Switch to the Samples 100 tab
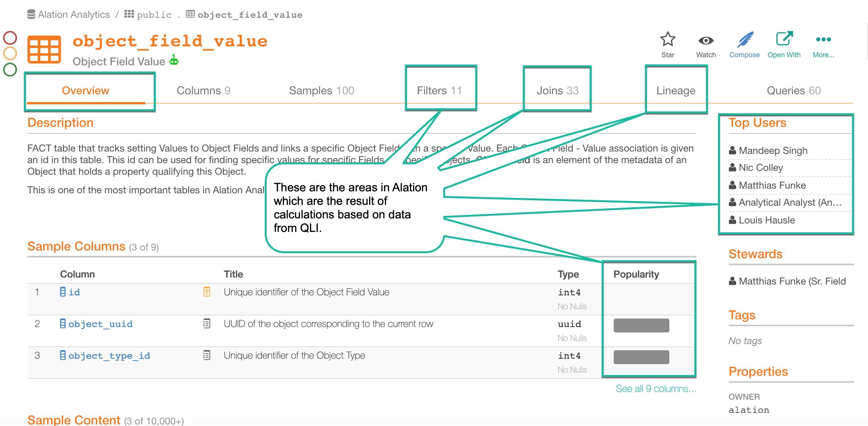Image resolution: width=868 pixels, height=426 pixels. (x=322, y=90)
